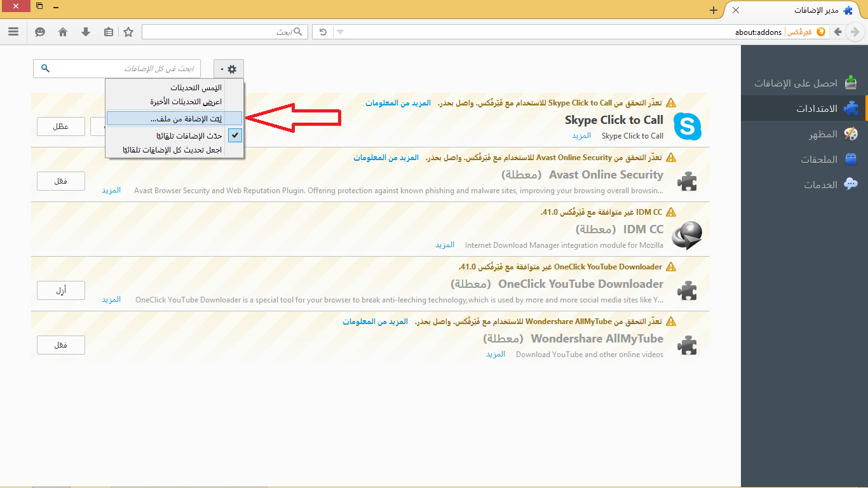
Task: Open الملحقات sidebar category
Action: click(804, 159)
